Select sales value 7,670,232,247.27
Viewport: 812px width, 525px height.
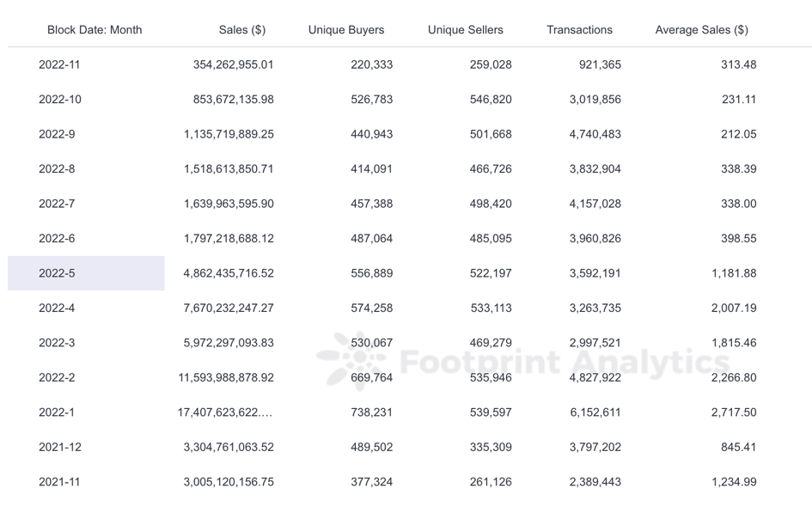coord(229,308)
